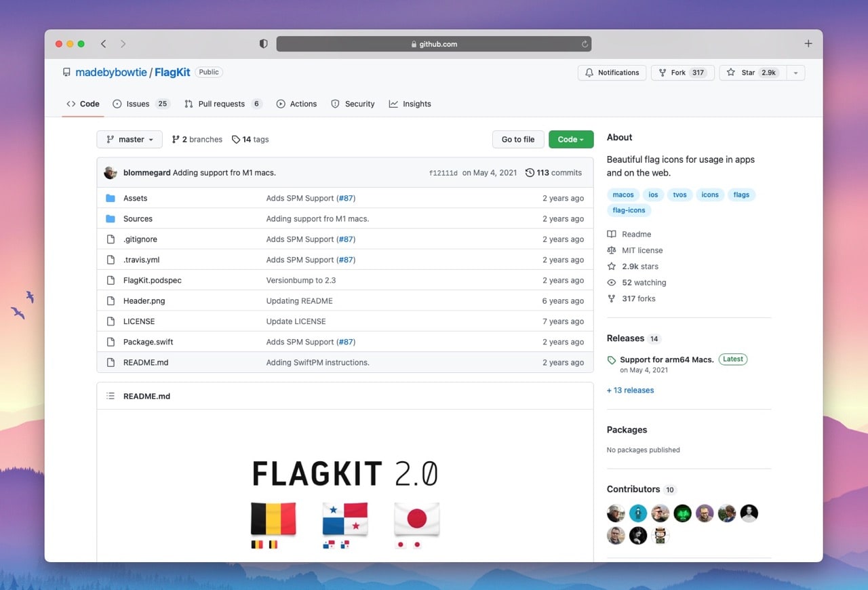The image size is (868, 590).
Task: View the 14 tags link
Action: click(x=250, y=139)
